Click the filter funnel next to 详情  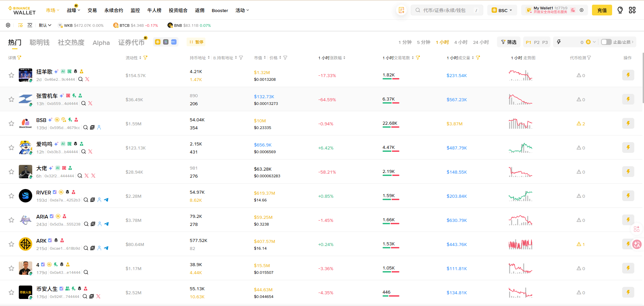19,58
